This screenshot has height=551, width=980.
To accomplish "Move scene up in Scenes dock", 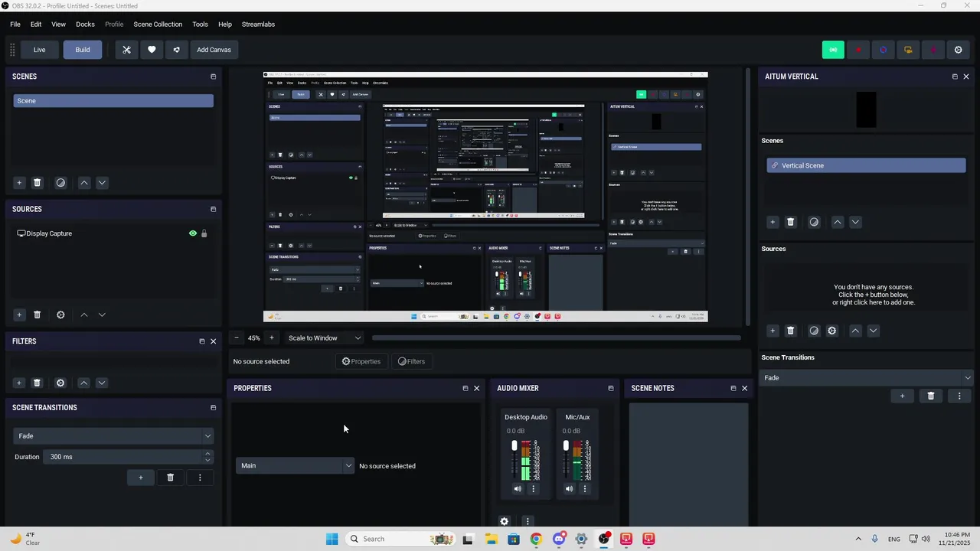I will tap(84, 183).
